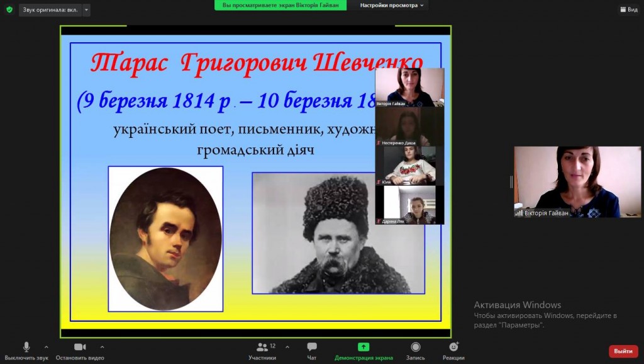This screenshot has width=644, height=364.
Task: Click the red Выйти button
Action: (623, 351)
